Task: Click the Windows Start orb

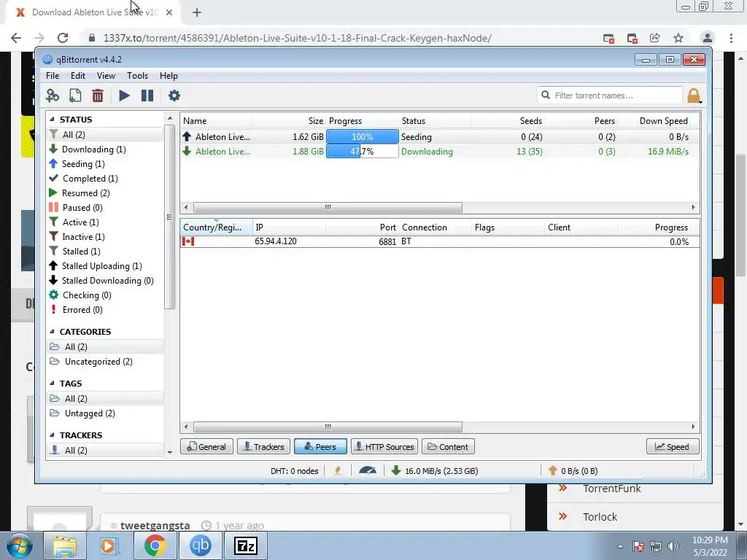Action: coord(20,545)
